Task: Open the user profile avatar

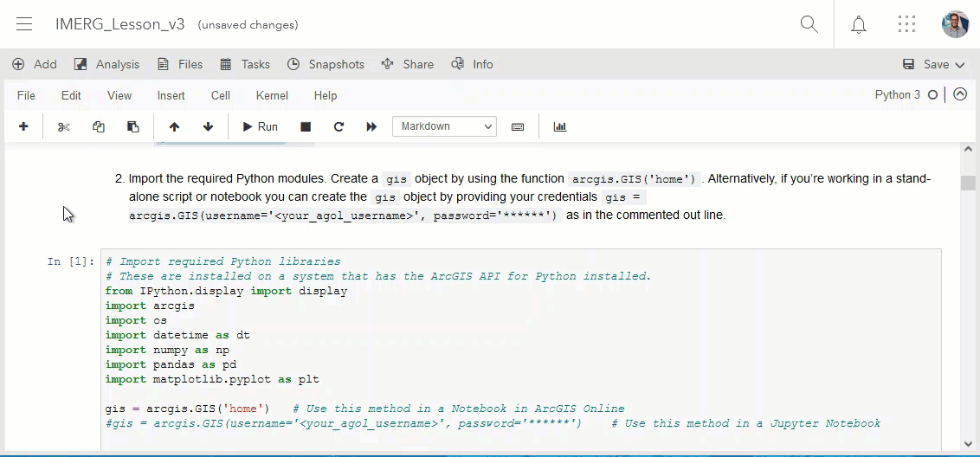Action: click(x=955, y=24)
